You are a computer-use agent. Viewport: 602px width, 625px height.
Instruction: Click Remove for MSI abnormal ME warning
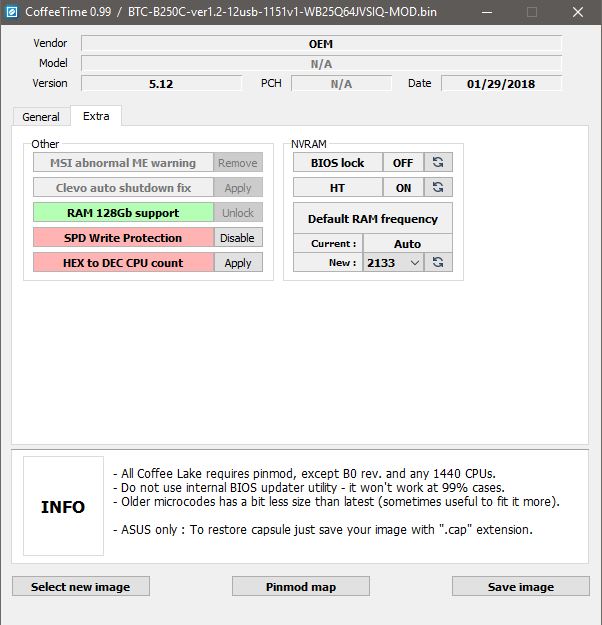click(238, 163)
